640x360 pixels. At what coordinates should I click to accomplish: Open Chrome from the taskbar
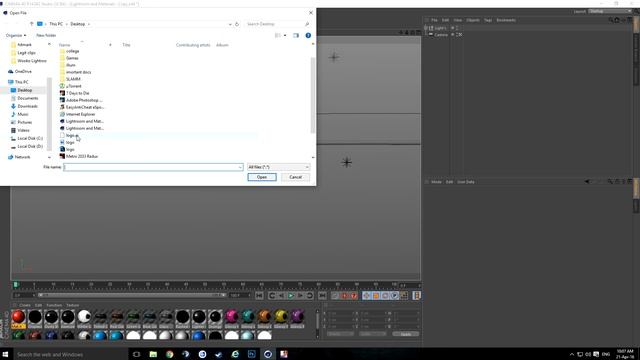coord(169,354)
